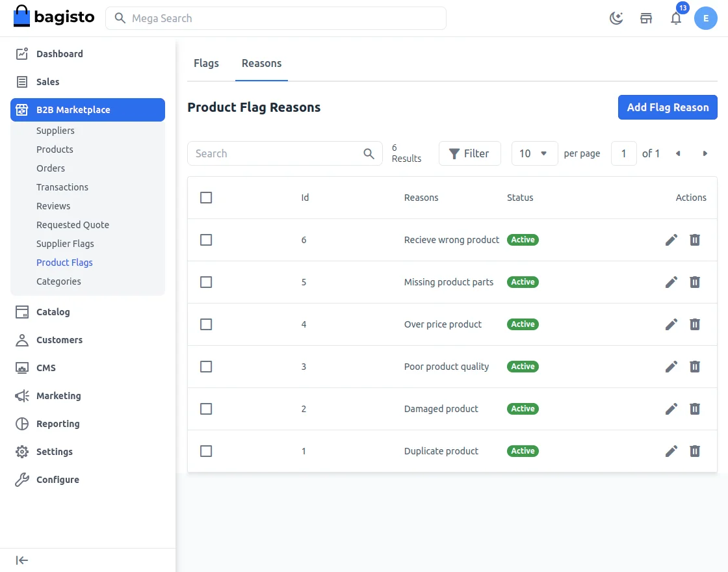Screen dimensions: 728x572
Task: Open notifications bell icon
Action: click(x=676, y=18)
